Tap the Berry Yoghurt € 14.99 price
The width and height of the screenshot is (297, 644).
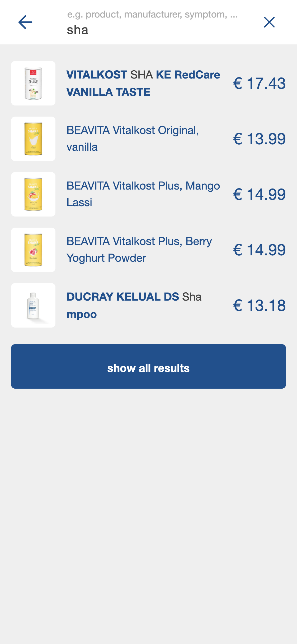coord(259,250)
